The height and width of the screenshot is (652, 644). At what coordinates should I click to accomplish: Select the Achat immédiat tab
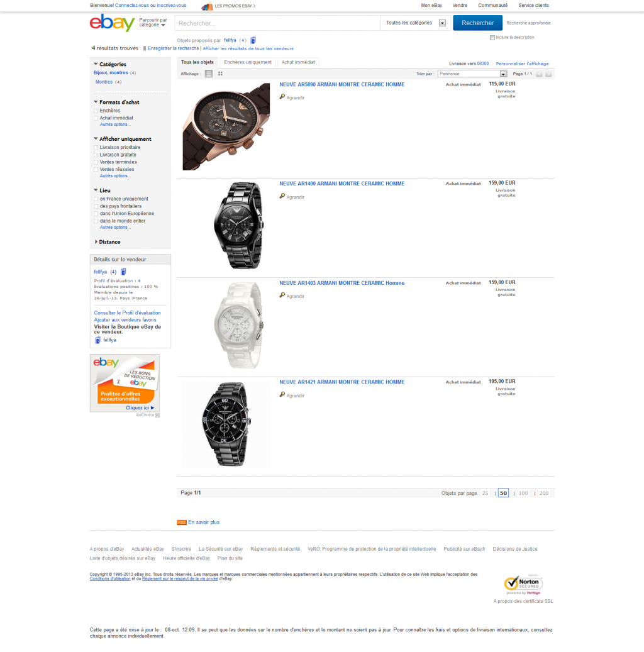[298, 62]
